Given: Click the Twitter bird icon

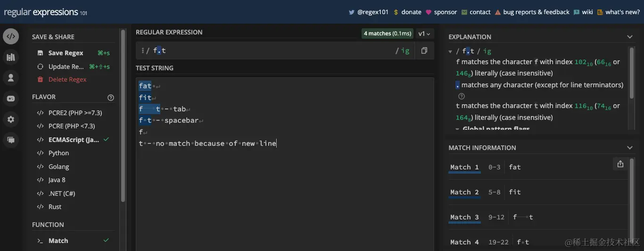Looking at the screenshot, I should pos(351,12).
